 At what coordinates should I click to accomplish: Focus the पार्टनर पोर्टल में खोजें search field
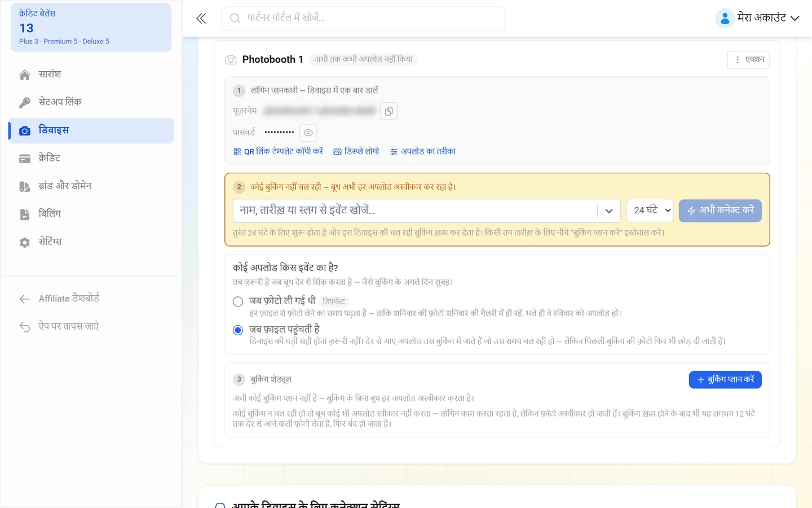coord(363,18)
